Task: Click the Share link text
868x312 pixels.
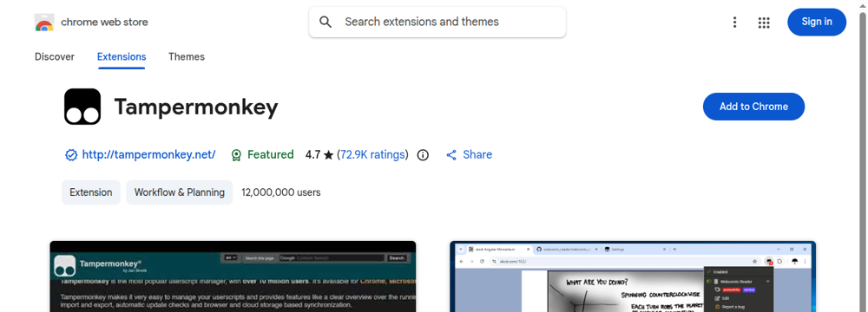Action: click(x=477, y=155)
